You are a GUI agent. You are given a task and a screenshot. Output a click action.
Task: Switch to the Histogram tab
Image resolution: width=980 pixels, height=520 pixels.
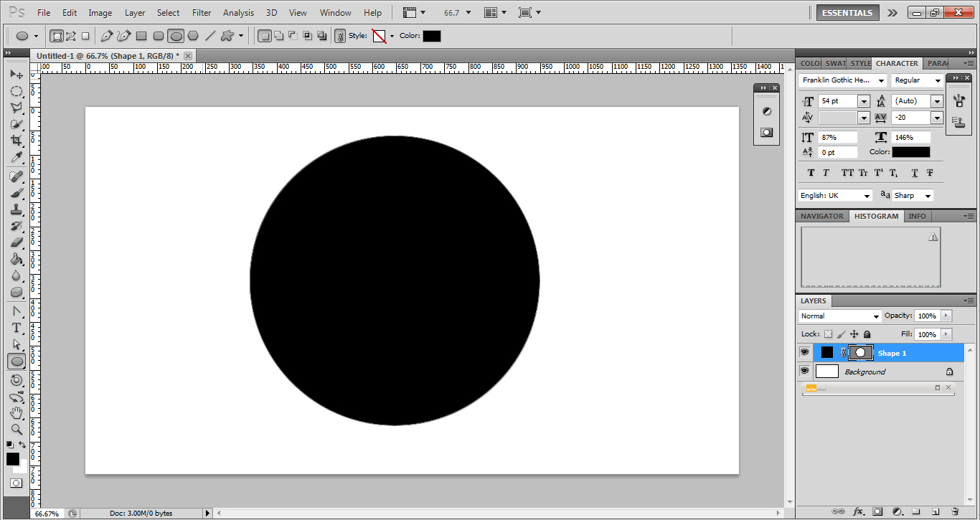(x=876, y=216)
